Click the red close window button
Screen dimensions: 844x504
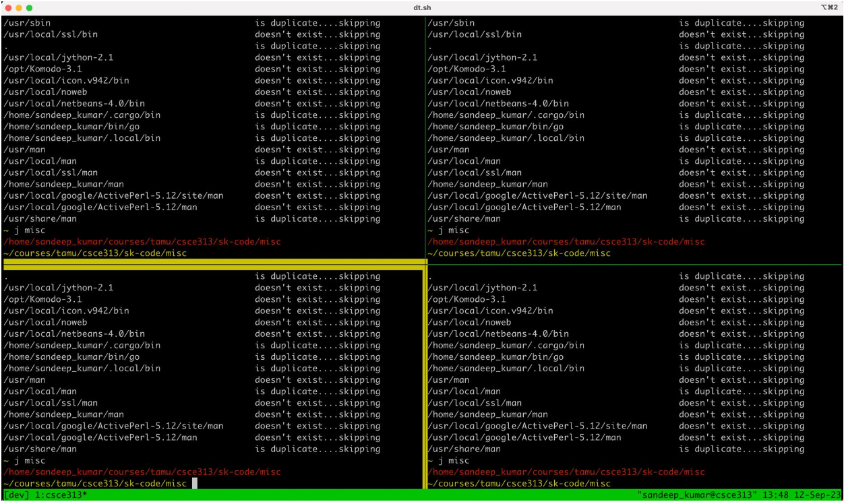tap(9, 7)
